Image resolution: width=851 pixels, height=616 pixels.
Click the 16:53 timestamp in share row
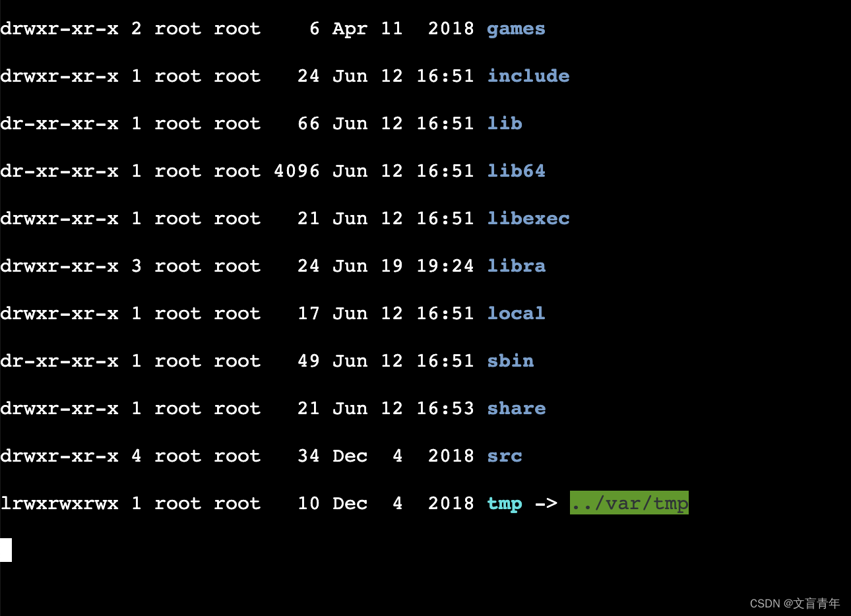coord(445,408)
